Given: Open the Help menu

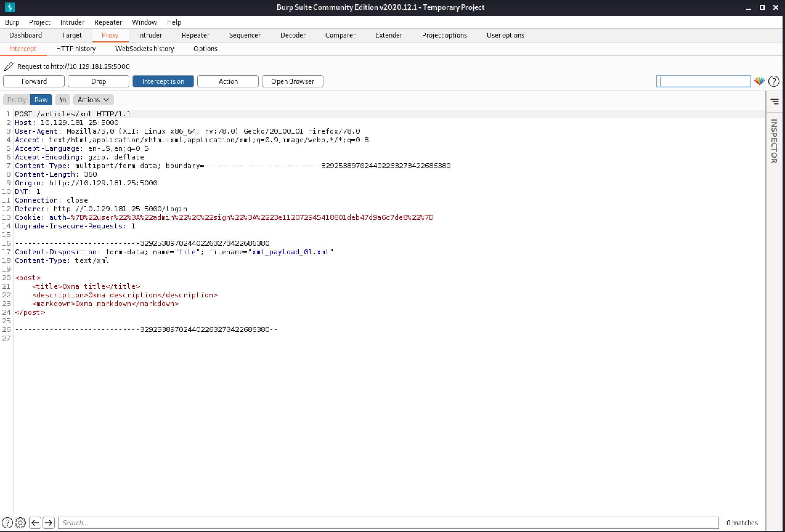Looking at the screenshot, I should [174, 22].
